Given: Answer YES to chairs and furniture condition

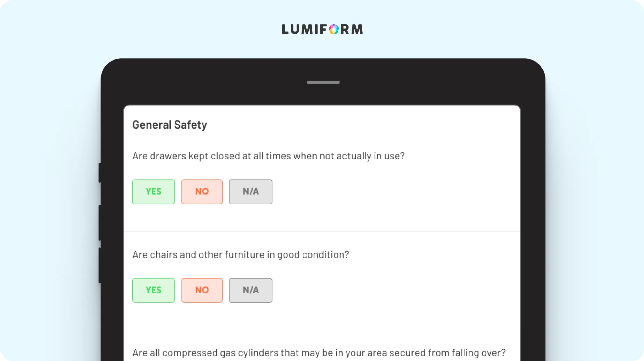Looking at the screenshot, I should 153,290.
